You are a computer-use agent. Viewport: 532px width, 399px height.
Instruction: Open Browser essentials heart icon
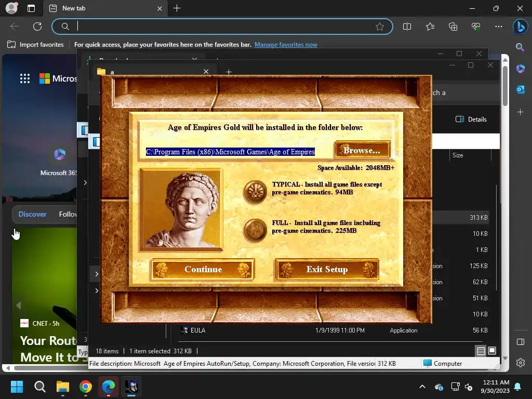click(x=476, y=26)
